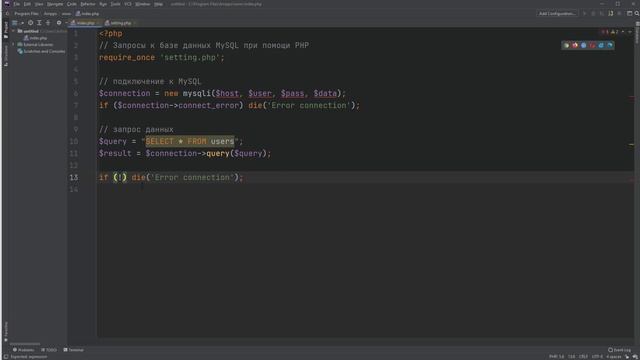This screenshot has height=360, width=640.
Task: Open the Refactor menu
Action: (88, 4)
